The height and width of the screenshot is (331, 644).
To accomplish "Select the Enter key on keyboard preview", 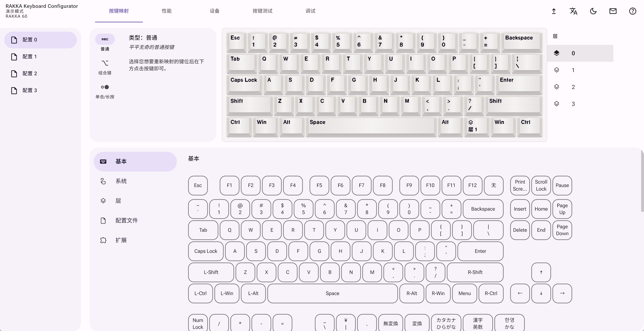I will tap(519, 85).
